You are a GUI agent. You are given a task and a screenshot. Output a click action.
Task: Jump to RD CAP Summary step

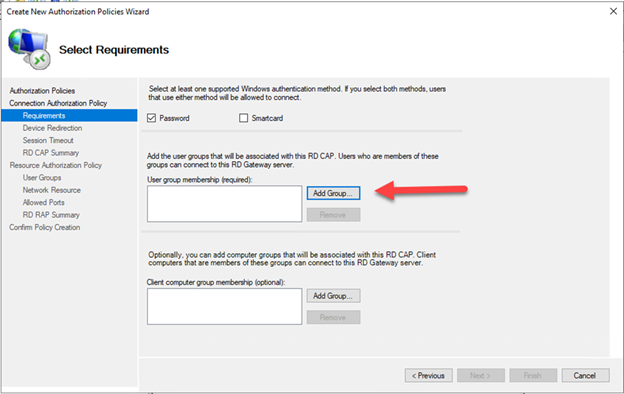[x=51, y=153]
